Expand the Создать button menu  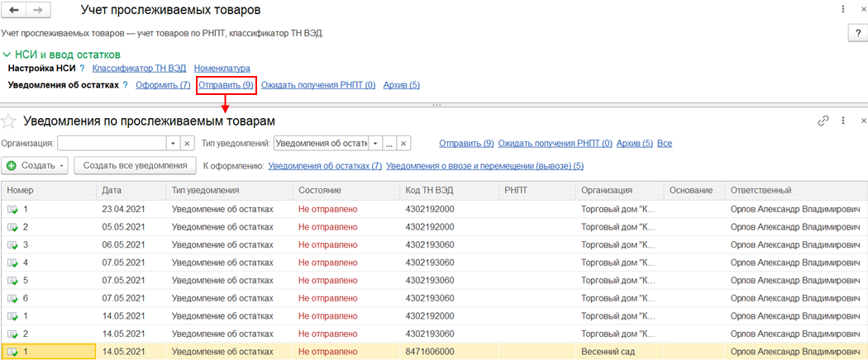click(62, 166)
